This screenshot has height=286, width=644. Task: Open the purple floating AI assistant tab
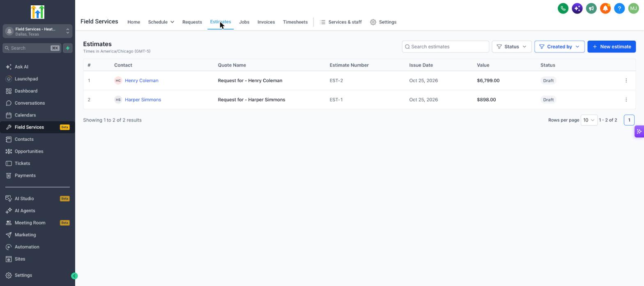(x=639, y=132)
